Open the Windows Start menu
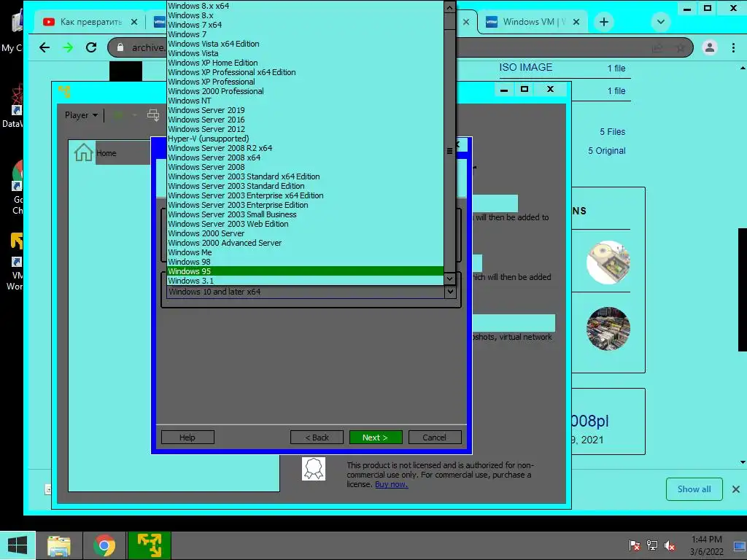This screenshot has width=747, height=560. click(18, 545)
